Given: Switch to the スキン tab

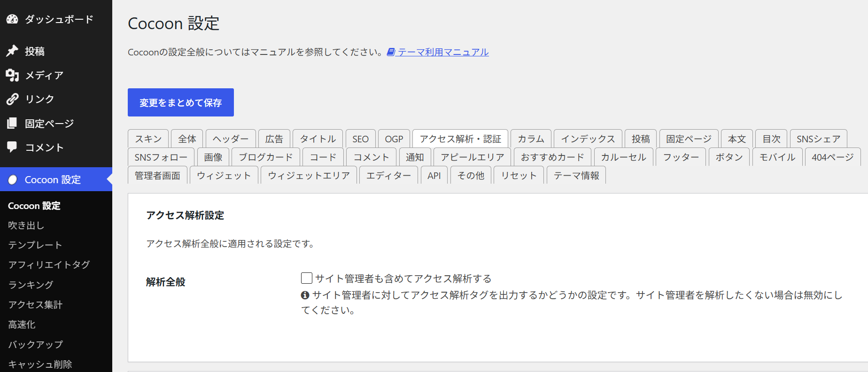Looking at the screenshot, I should (148, 139).
